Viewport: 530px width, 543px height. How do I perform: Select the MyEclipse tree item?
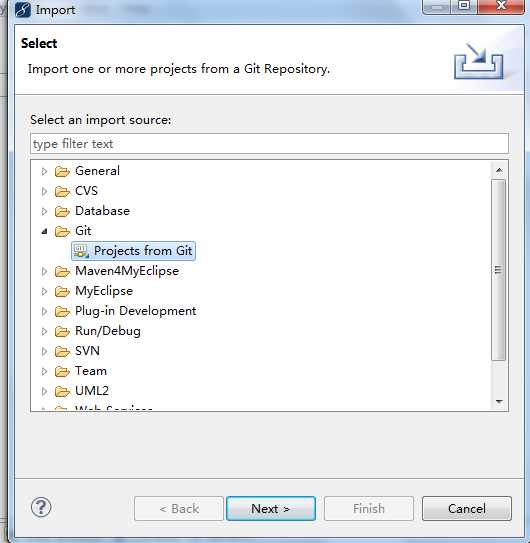pyautogui.click(x=104, y=291)
